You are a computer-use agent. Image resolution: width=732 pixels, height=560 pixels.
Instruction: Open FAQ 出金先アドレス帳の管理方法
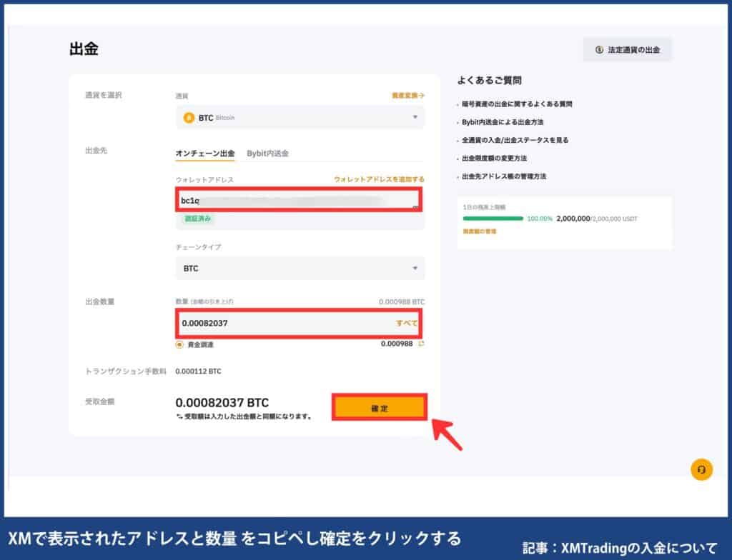504,176
